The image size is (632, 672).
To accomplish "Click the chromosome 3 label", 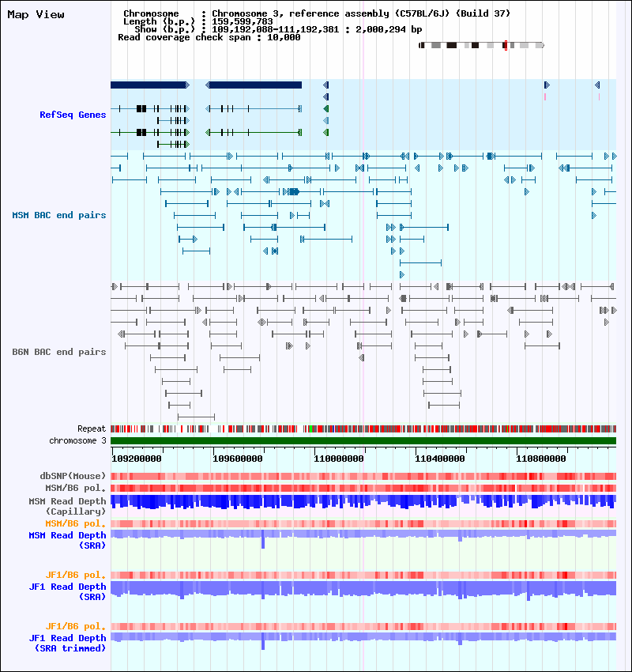I will click(x=77, y=440).
